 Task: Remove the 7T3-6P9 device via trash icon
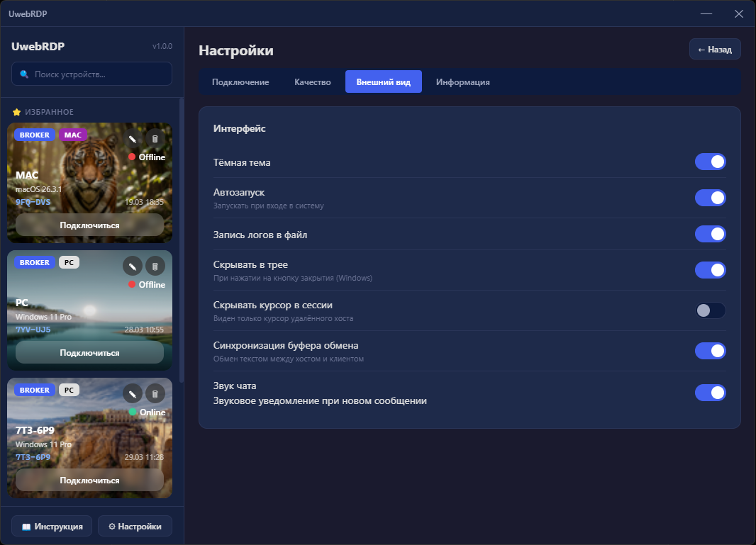155,393
